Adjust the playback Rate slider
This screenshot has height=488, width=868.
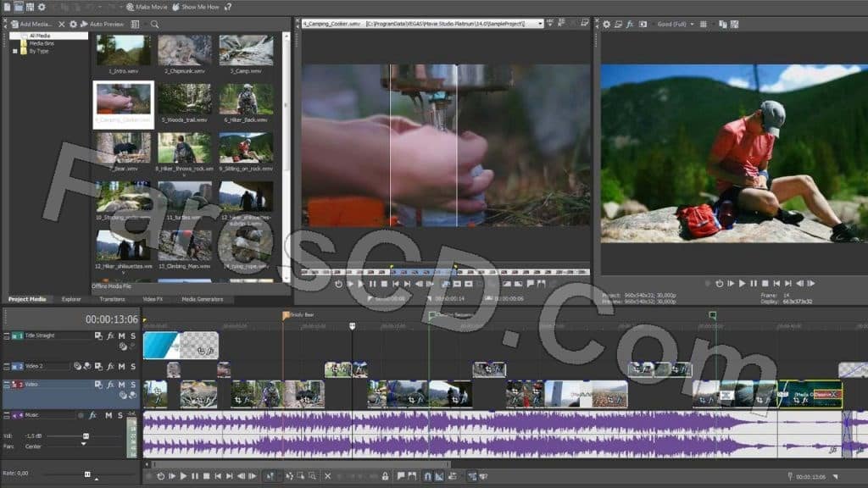87,474
